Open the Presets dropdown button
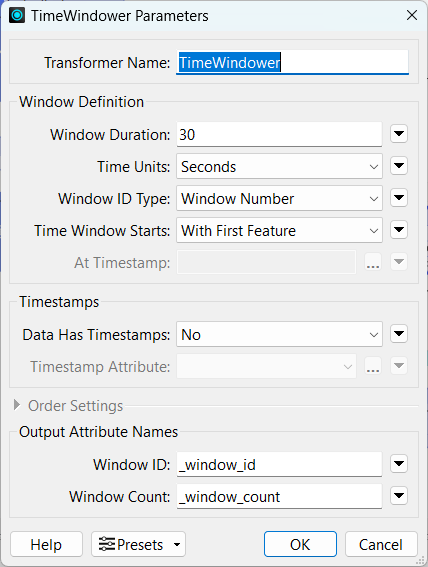This screenshot has height=567, width=428. pyautogui.click(x=138, y=544)
